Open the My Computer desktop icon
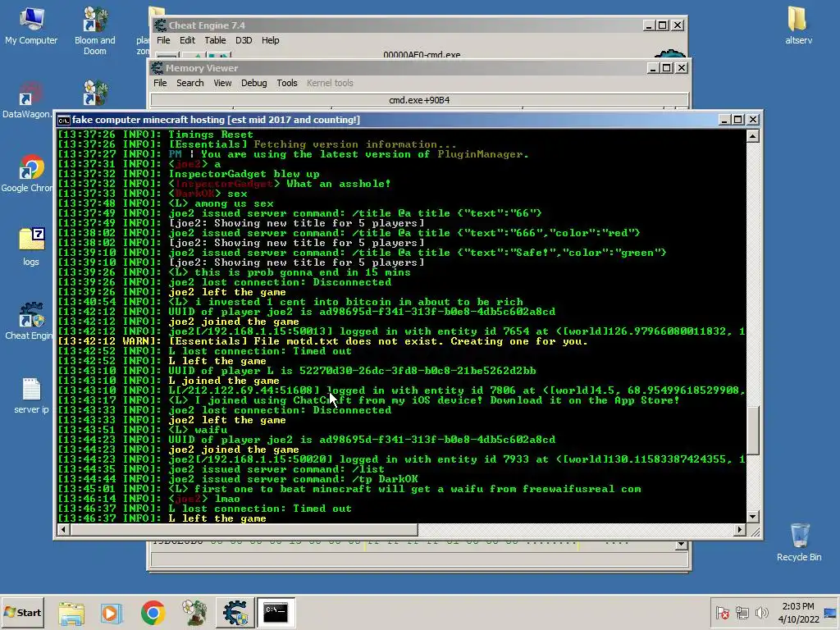 pyautogui.click(x=31, y=27)
